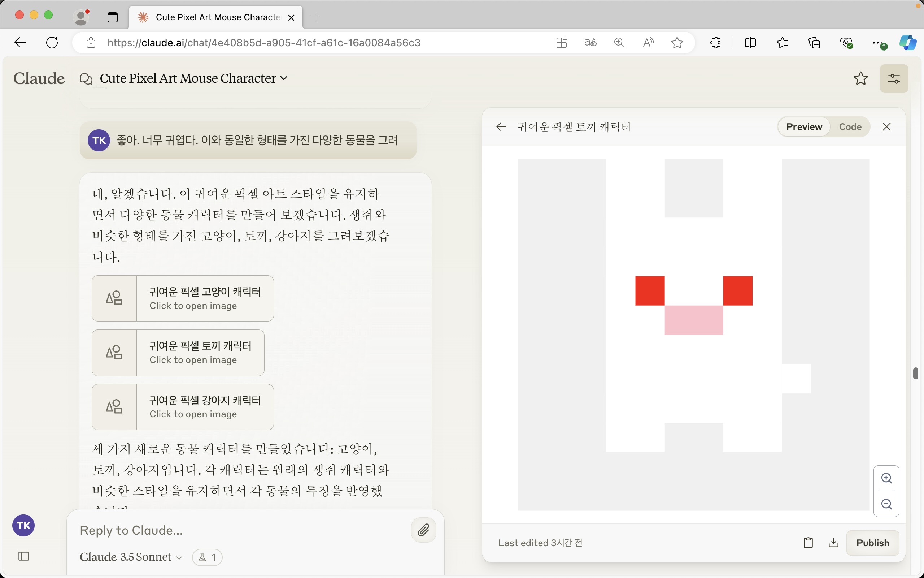924x578 pixels.
Task: Open the tab actions menu icon
Action: 113,17
